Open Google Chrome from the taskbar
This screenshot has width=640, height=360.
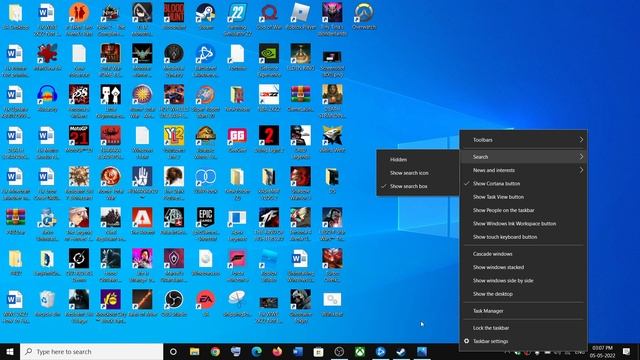215,351
